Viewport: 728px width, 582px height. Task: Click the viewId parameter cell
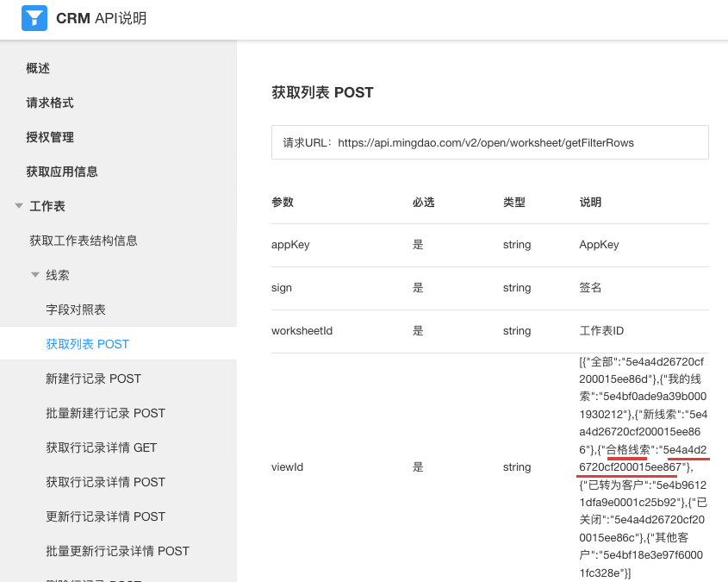point(287,466)
